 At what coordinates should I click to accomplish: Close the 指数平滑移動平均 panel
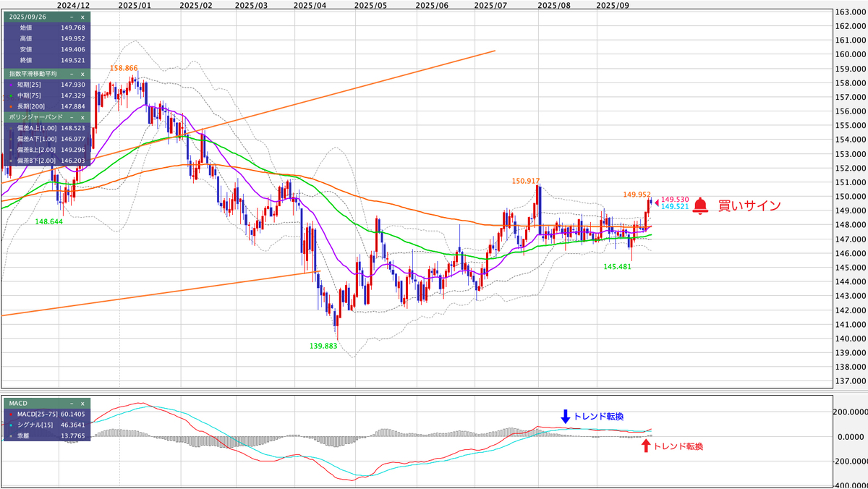click(x=82, y=74)
